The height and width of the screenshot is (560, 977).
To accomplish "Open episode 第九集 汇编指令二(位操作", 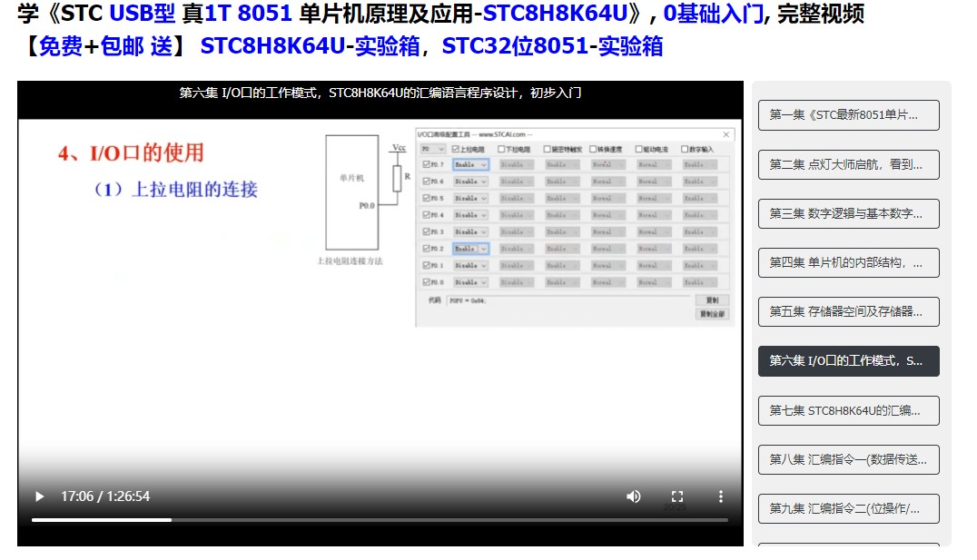I will pyautogui.click(x=849, y=509).
